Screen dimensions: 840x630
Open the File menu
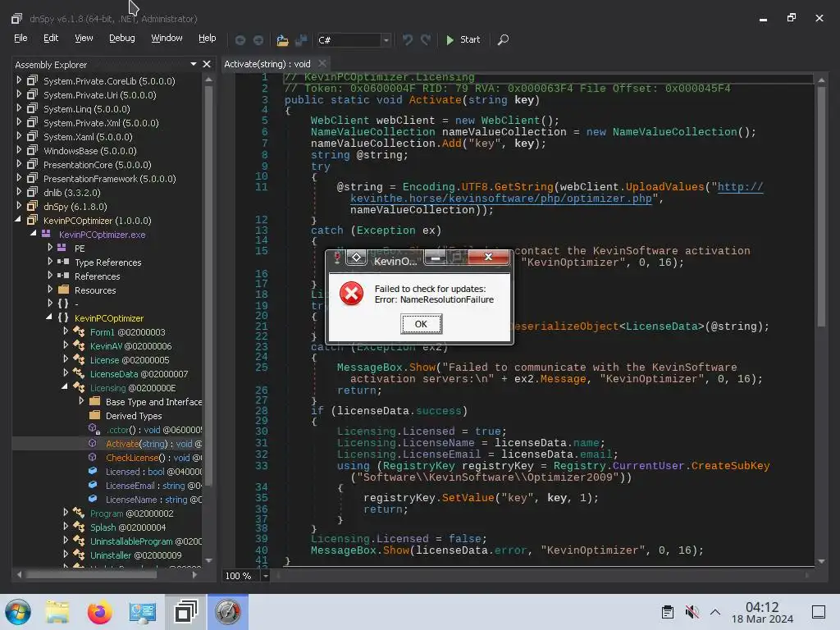point(21,38)
